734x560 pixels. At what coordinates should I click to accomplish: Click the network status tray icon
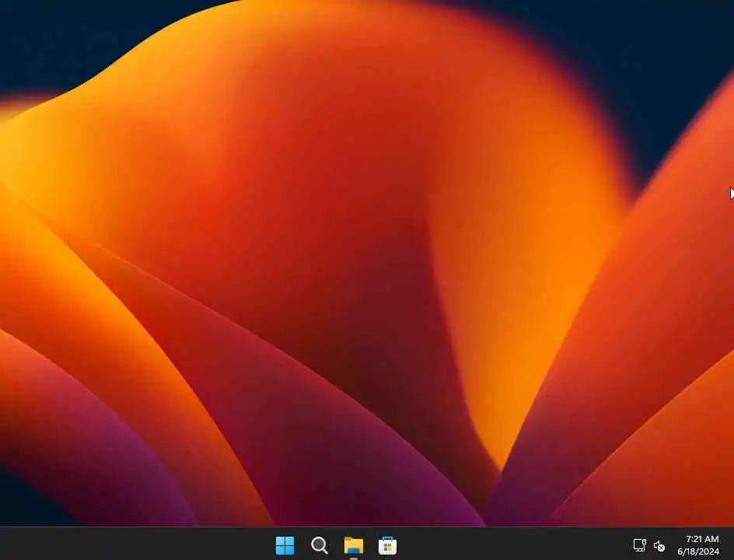[x=639, y=545]
